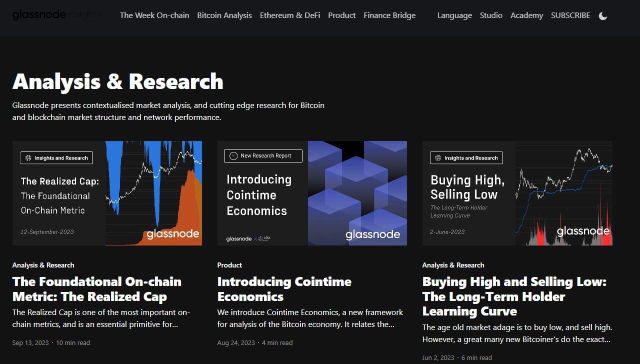Click Analysis & Research tag above Buying High title
640x364 pixels.
453,265
